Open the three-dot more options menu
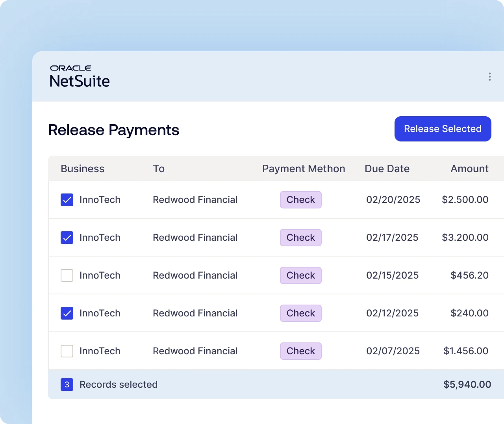504x424 pixels. [x=489, y=76]
